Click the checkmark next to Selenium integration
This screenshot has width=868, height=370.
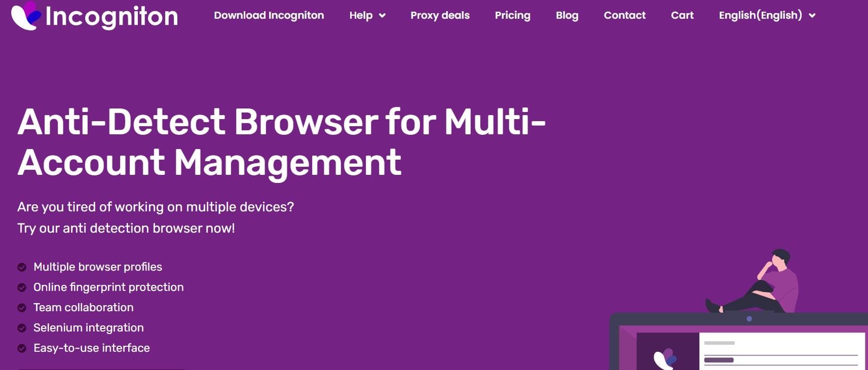22,328
